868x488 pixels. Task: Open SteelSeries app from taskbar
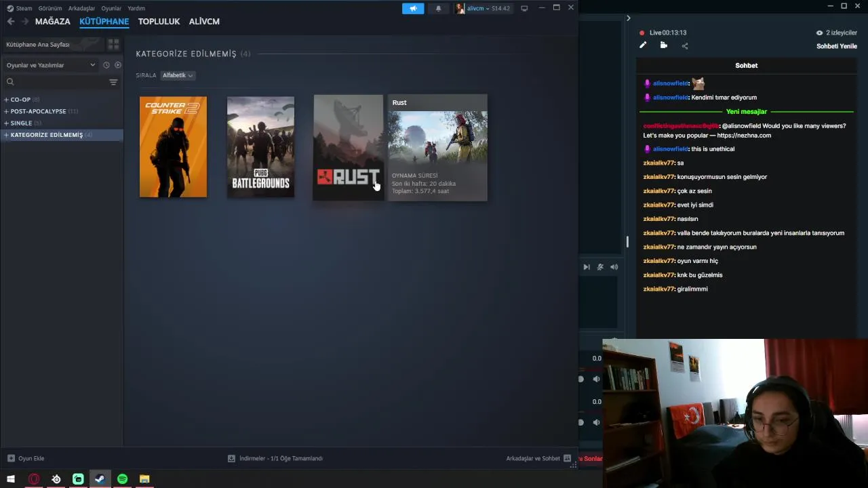(56, 479)
